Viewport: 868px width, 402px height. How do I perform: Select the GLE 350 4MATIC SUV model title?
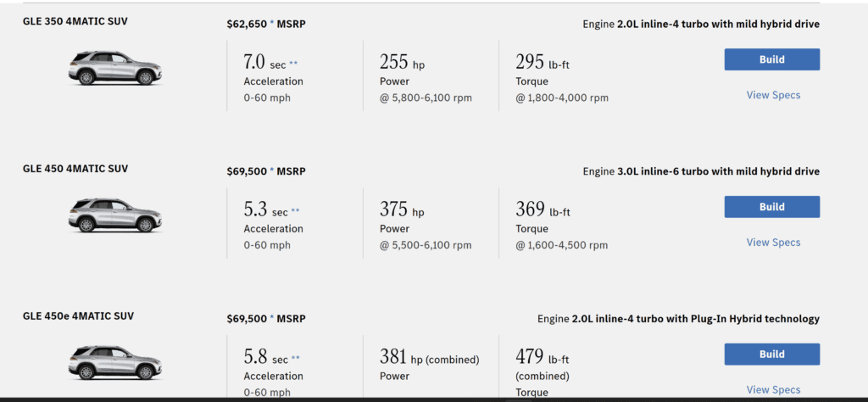pyautogui.click(x=75, y=21)
